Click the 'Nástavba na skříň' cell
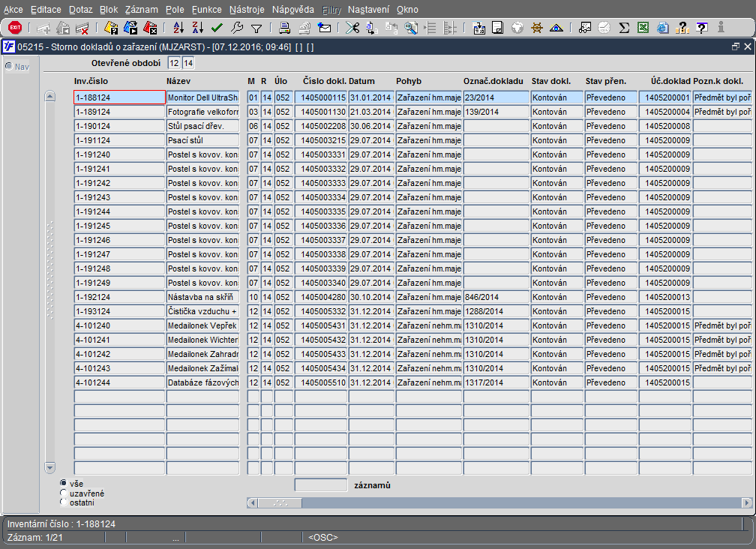Screen dimensions: 756x549 pos(203,297)
